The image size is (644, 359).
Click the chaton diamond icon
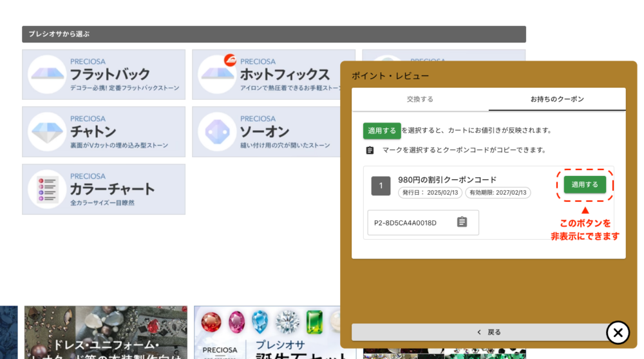[47, 131]
